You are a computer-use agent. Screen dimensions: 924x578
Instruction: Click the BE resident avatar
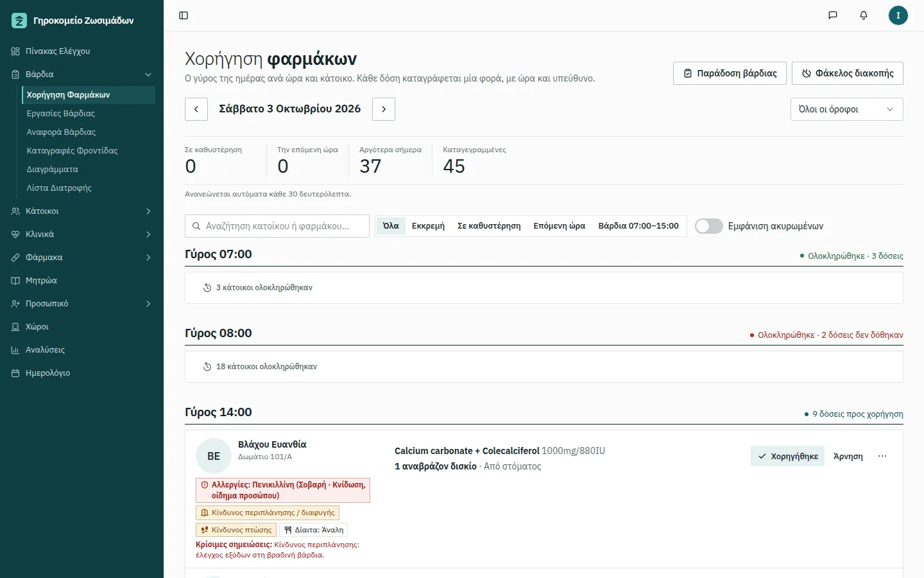click(214, 456)
